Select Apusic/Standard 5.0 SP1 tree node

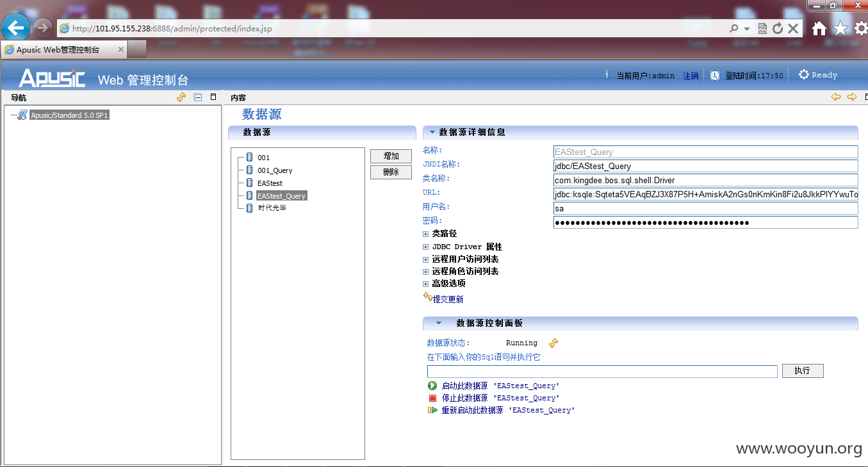tap(70, 115)
